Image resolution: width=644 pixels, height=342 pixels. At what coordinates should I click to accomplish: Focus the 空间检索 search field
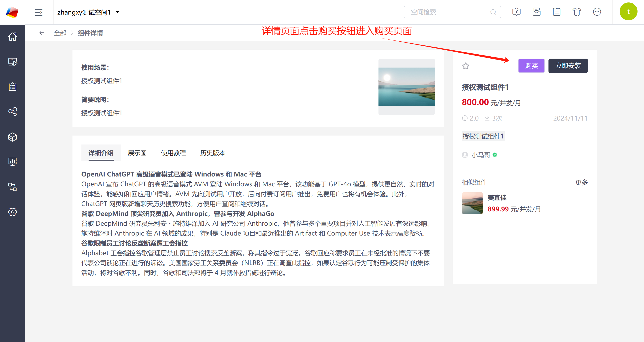pos(452,12)
